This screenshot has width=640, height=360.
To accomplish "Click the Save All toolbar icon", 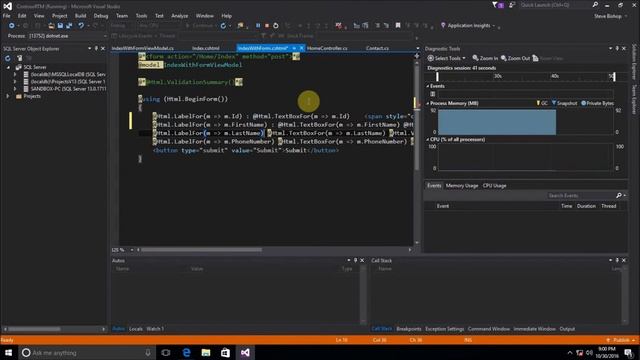I will point(69,26).
